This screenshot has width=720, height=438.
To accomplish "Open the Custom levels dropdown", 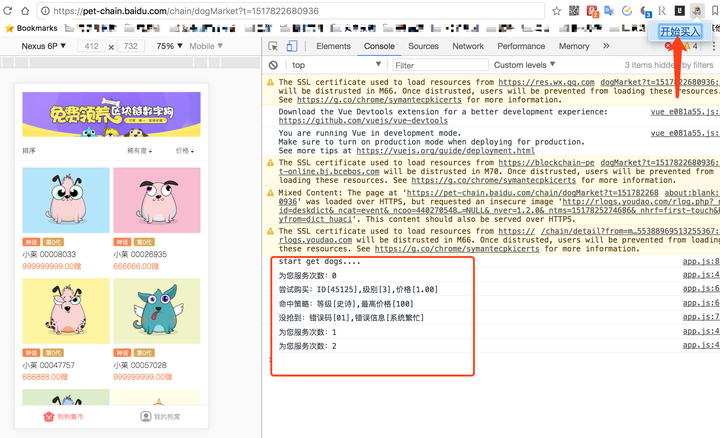I will (524, 65).
